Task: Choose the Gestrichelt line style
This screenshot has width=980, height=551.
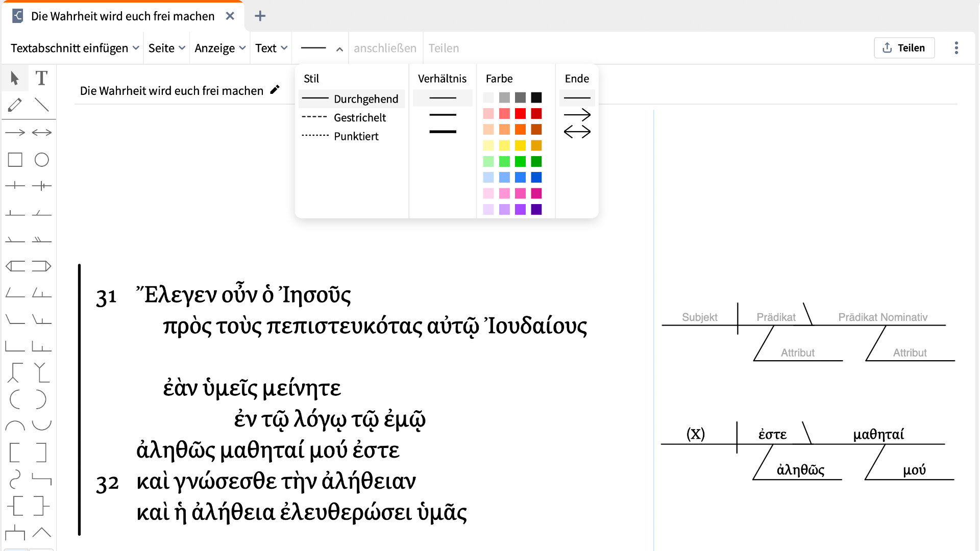Action: 351,117
